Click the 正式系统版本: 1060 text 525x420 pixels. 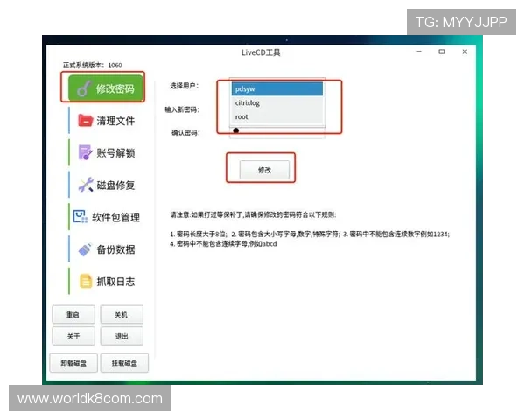93,65
